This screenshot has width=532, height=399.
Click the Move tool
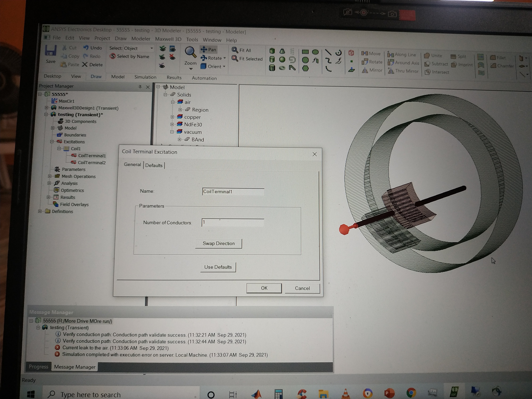[x=371, y=53]
